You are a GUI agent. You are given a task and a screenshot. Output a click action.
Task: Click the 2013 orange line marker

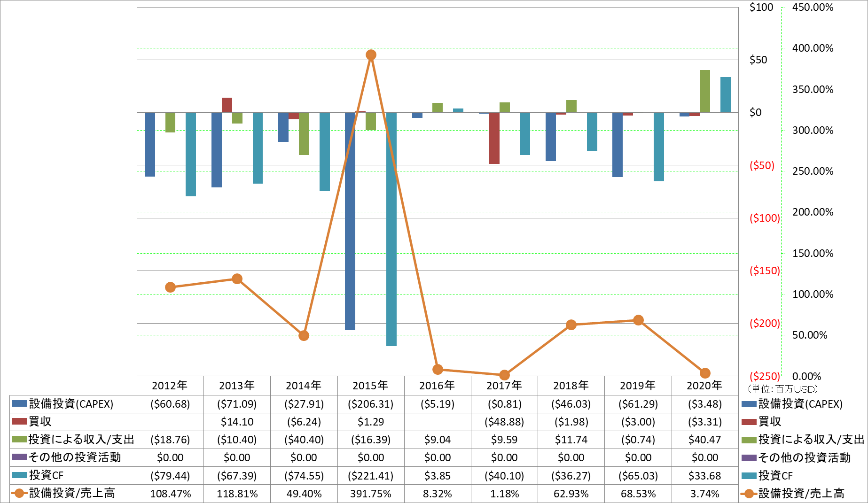click(x=237, y=279)
